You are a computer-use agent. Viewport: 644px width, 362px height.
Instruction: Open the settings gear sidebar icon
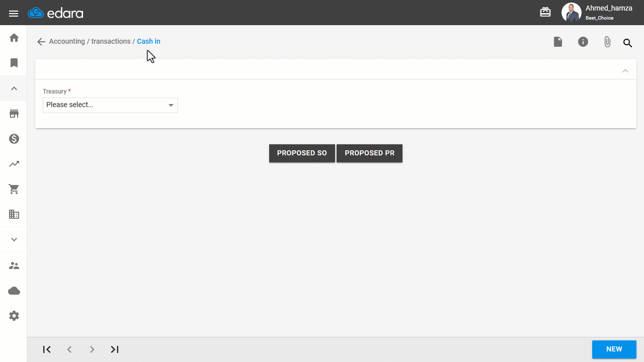click(14, 316)
